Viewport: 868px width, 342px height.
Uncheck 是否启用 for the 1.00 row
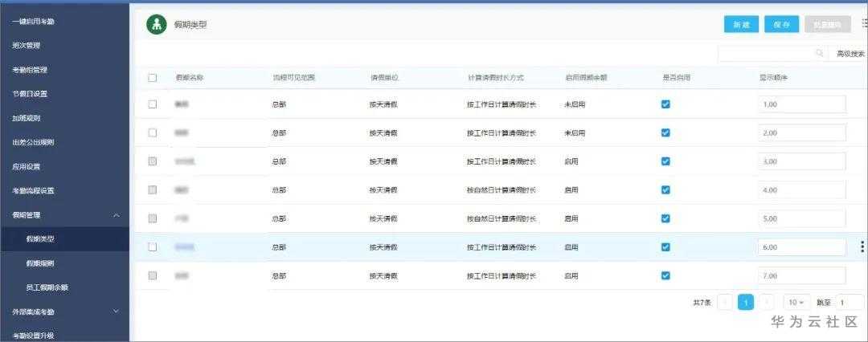pos(666,104)
